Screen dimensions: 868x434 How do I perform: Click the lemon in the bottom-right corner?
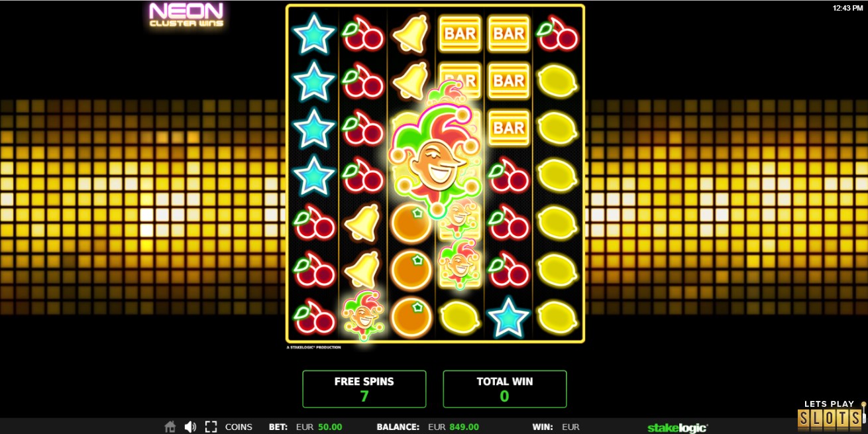coord(557,317)
